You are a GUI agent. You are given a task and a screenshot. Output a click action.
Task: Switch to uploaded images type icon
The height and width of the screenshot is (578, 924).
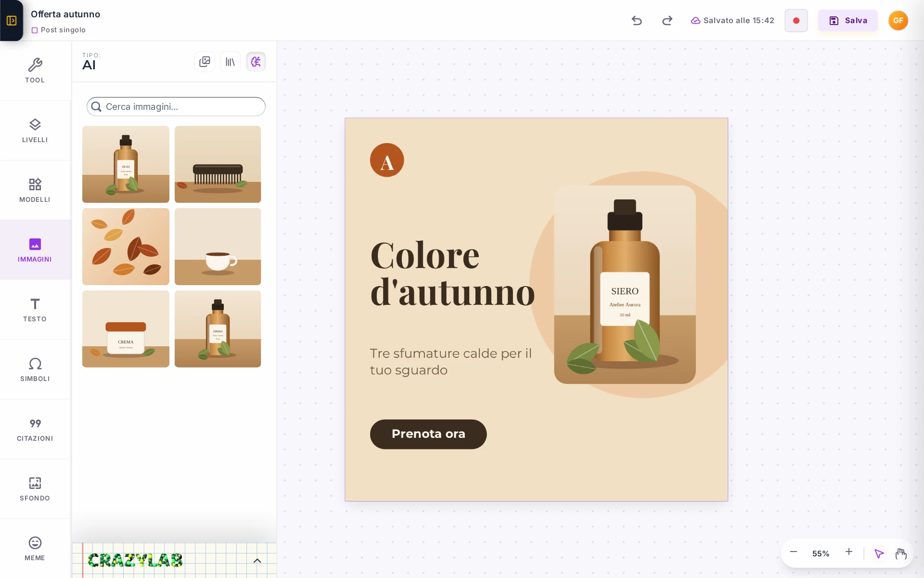(x=205, y=62)
